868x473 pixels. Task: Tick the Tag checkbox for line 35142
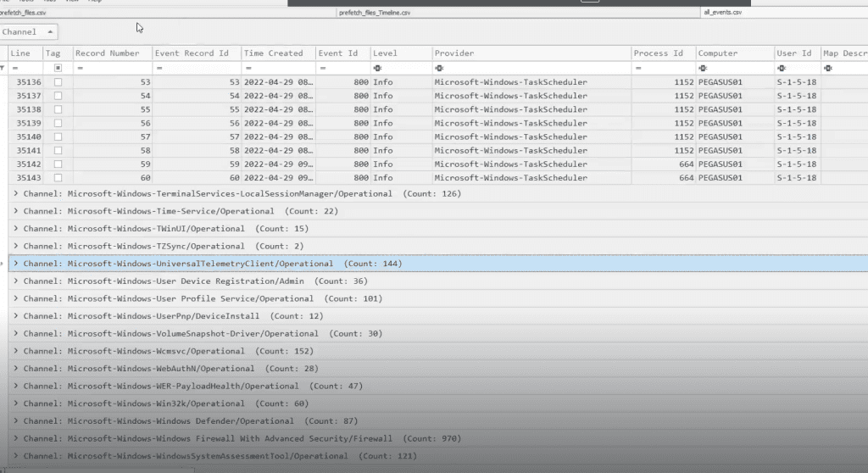pos(58,164)
